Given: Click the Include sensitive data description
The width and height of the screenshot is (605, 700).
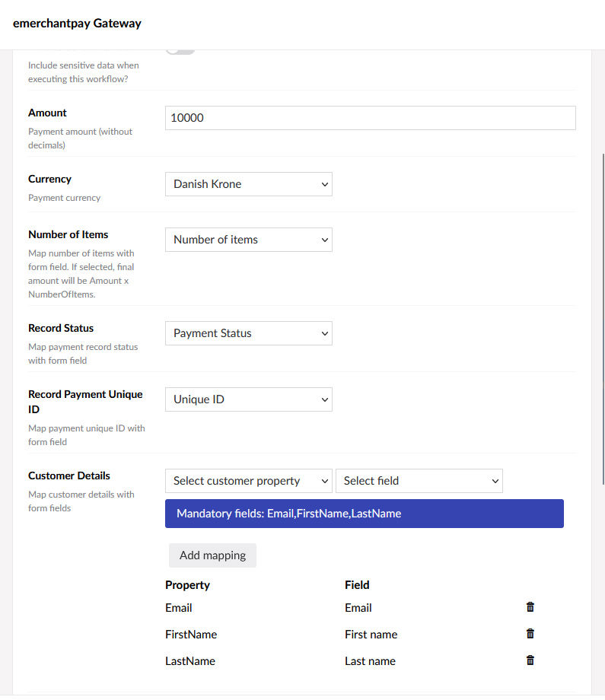Looking at the screenshot, I should tap(84, 72).
